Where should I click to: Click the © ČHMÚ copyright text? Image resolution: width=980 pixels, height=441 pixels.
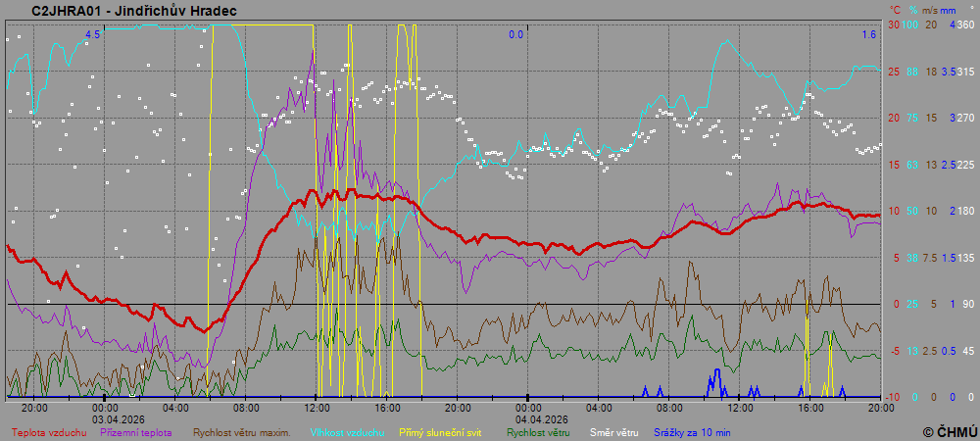coord(950,432)
